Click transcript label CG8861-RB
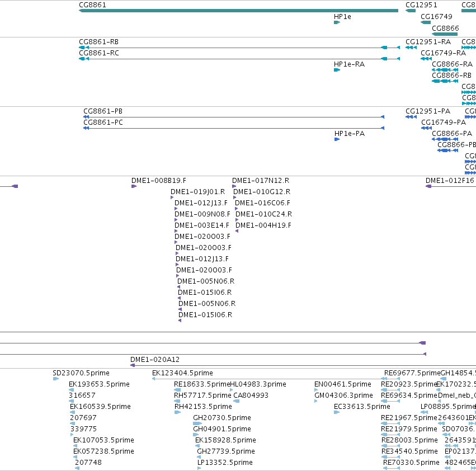The image size is (476, 471). point(98,41)
